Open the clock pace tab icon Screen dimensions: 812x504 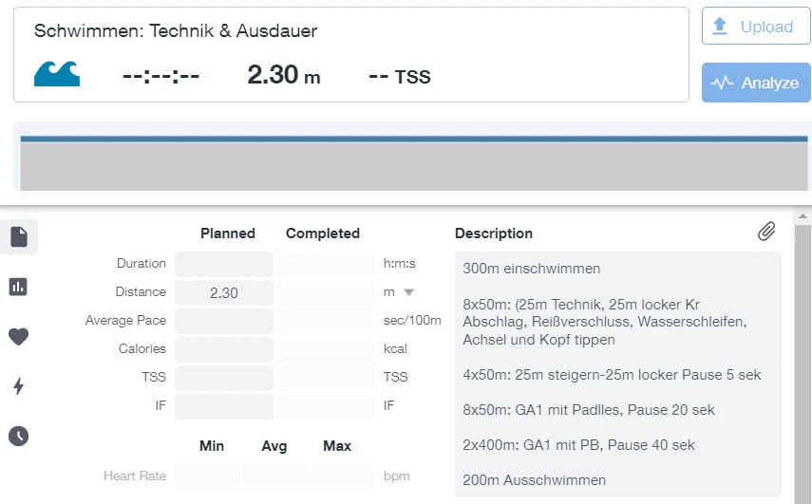click(x=19, y=437)
